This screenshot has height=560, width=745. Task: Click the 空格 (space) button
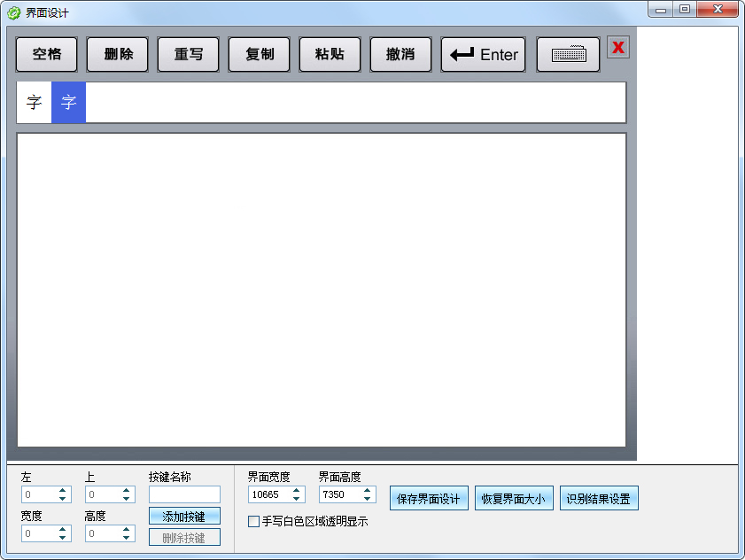47,55
